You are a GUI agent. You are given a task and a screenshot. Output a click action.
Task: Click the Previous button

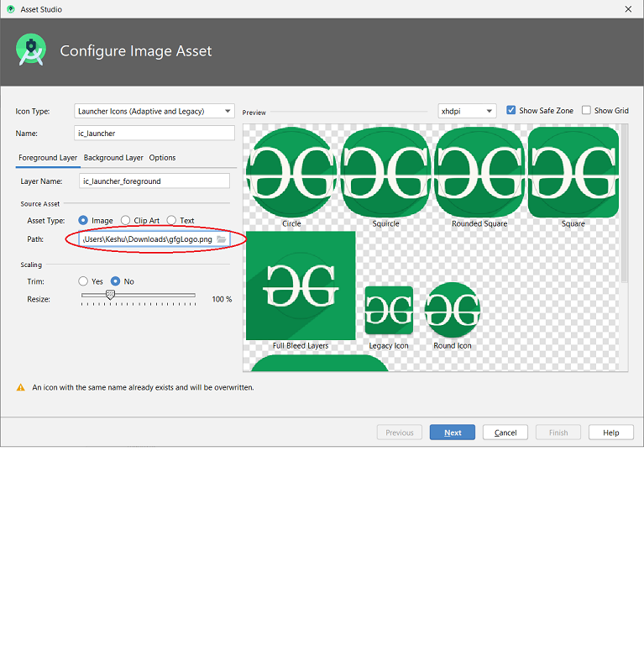point(400,433)
